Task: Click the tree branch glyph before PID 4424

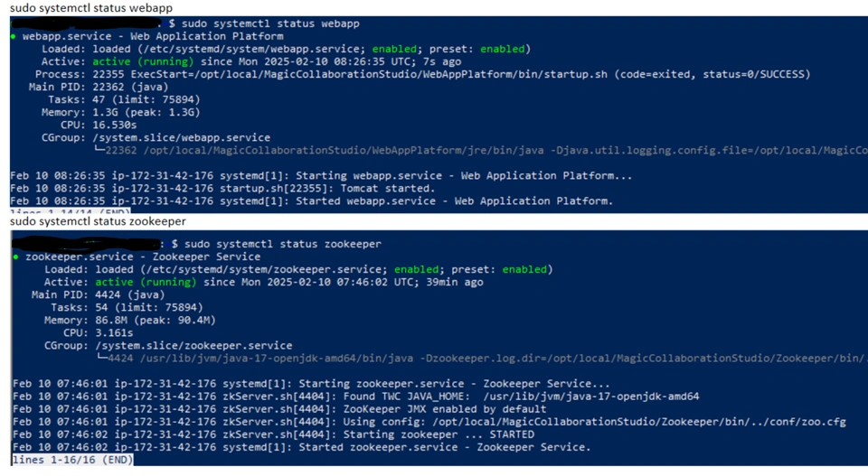Action: pyautogui.click(x=102, y=359)
